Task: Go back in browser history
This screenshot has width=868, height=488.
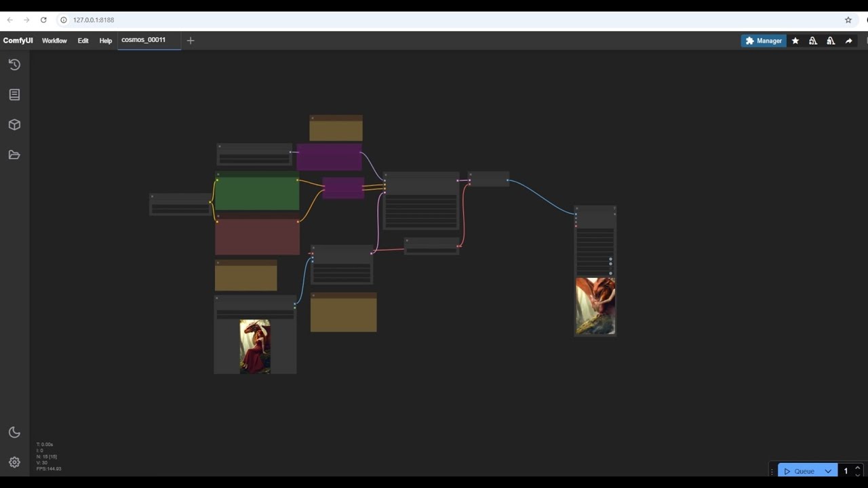Action: click(10, 20)
